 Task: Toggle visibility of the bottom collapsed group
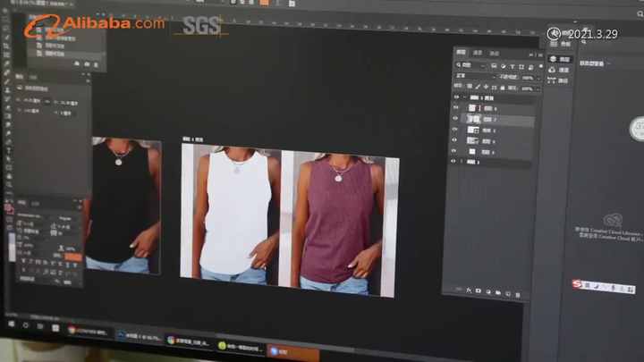(453, 161)
